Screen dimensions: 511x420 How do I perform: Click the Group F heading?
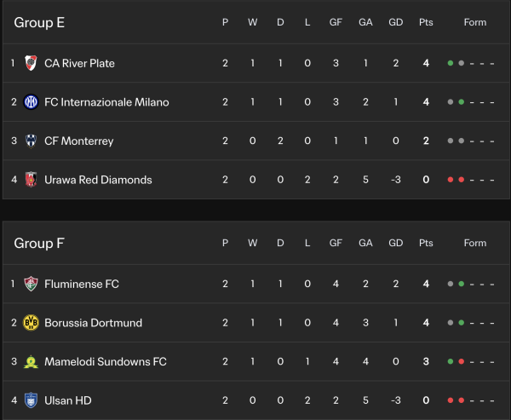coord(39,244)
